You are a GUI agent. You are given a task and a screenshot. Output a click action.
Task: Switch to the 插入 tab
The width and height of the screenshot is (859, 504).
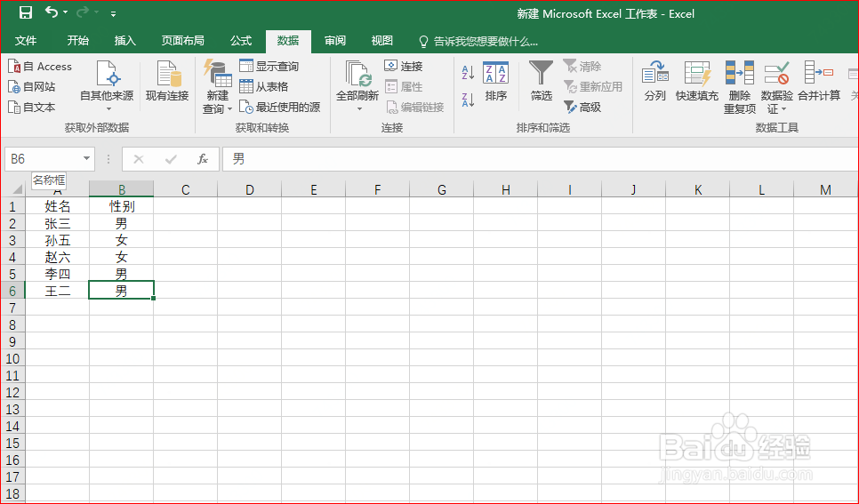click(124, 41)
